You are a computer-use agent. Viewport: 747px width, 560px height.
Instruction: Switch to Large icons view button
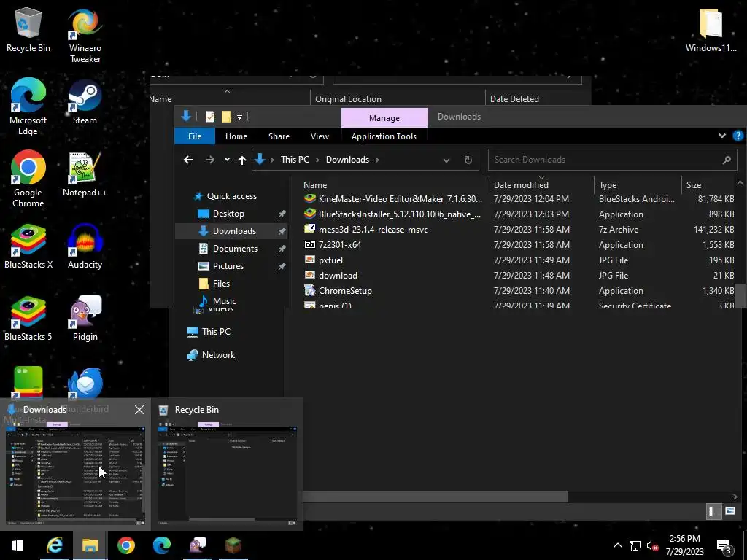[729, 511]
